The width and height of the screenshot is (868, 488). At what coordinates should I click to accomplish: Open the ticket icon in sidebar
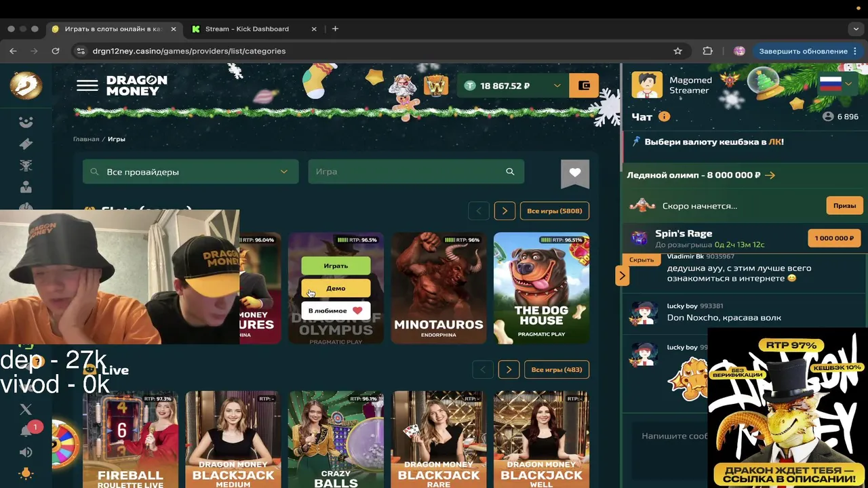[26, 144]
